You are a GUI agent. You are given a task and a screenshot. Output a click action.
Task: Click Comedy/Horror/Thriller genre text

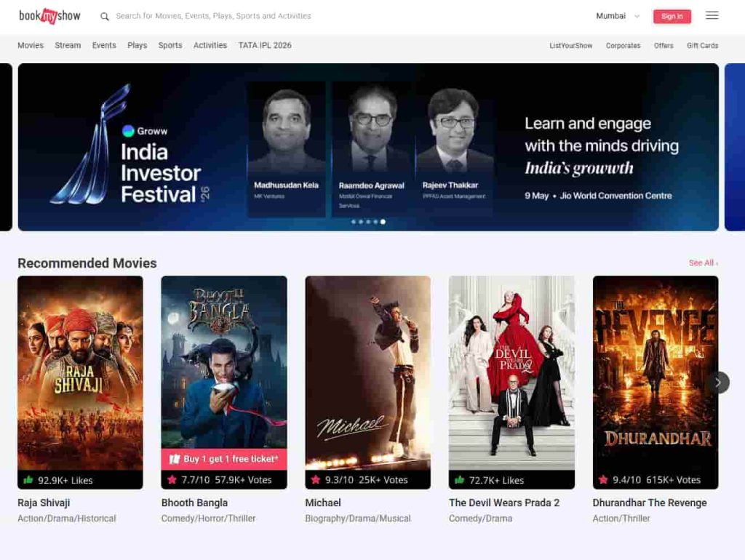(208, 519)
